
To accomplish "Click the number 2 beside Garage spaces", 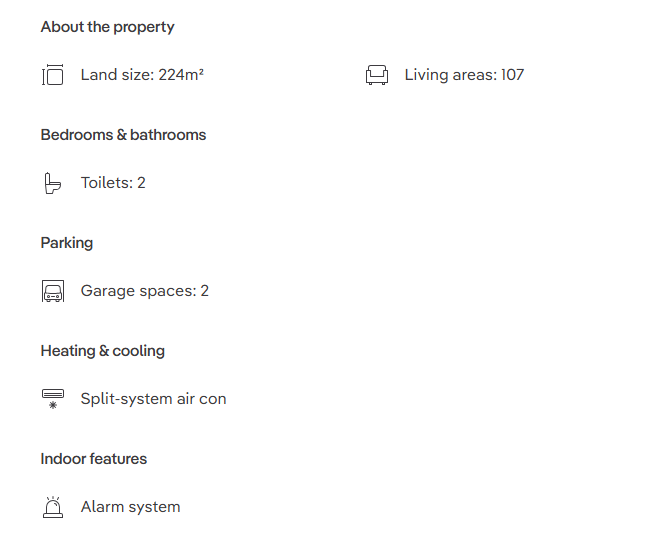I will [x=205, y=291].
